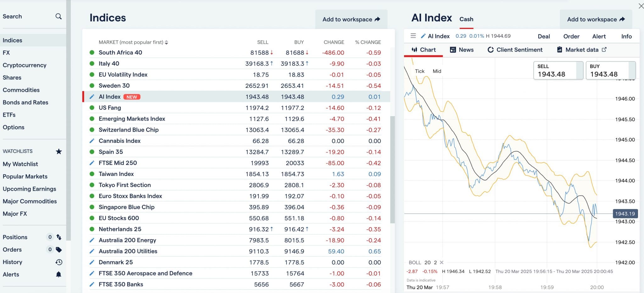Open Indices in the sidebar
Viewport: 644px width, 293px height.
click(33, 40)
